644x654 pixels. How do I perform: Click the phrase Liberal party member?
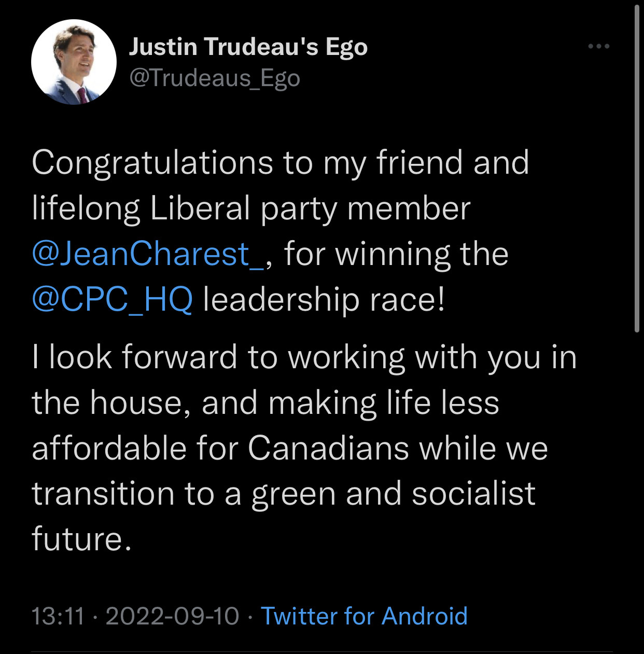pos(310,208)
